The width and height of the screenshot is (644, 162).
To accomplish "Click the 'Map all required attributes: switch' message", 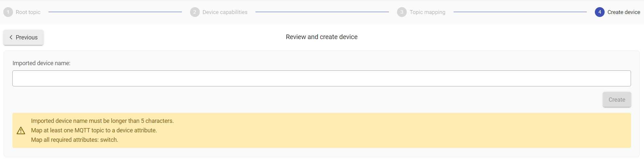I will 75,140.
